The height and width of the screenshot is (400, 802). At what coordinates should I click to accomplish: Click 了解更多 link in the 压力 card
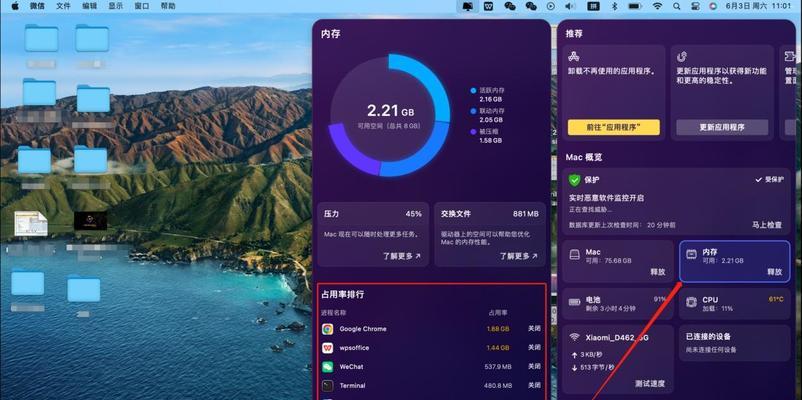pos(402,256)
